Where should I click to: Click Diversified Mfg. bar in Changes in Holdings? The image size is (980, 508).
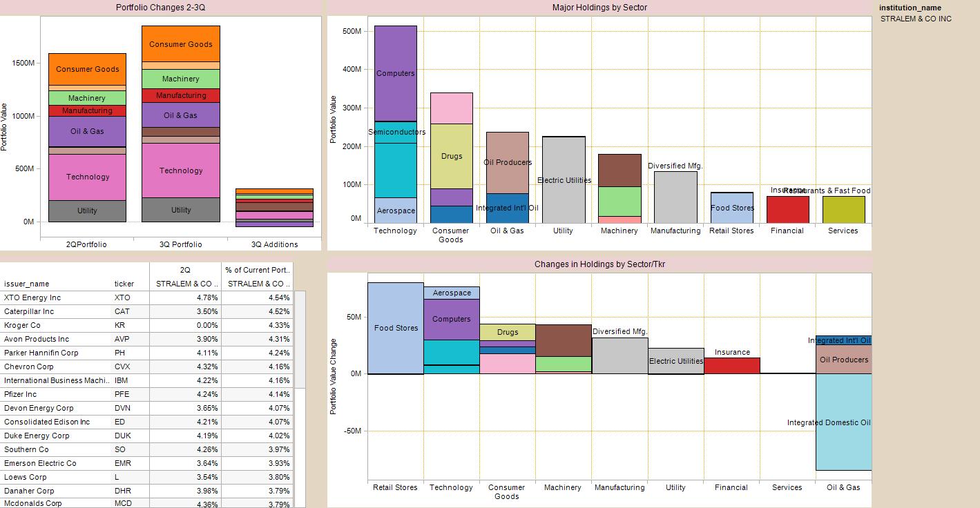coord(619,355)
